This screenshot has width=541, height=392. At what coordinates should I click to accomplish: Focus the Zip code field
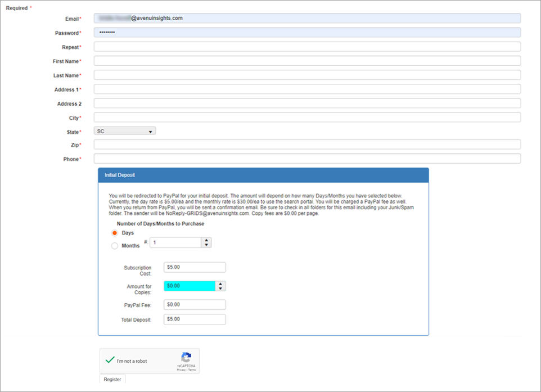click(x=306, y=145)
